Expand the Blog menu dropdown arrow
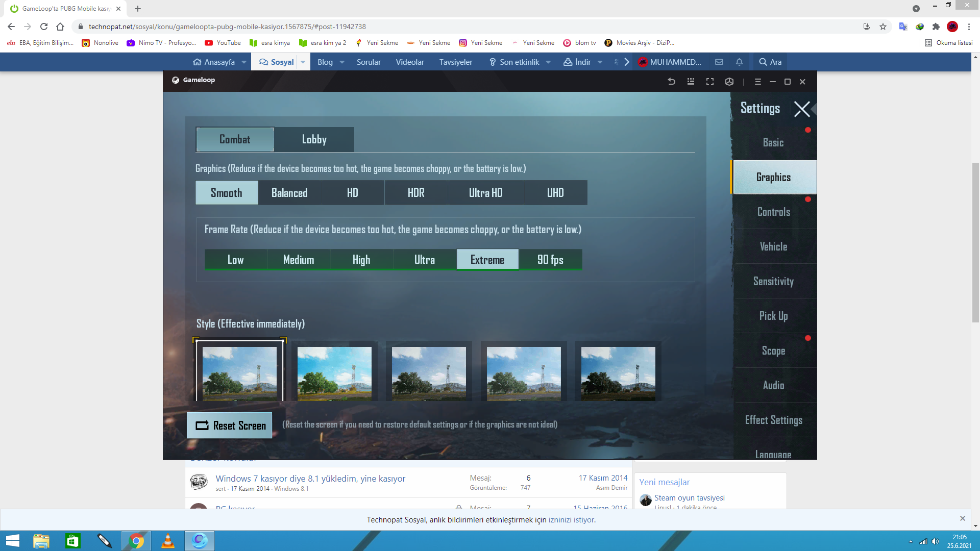The height and width of the screenshot is (551, 980). (x=342, y=62)
